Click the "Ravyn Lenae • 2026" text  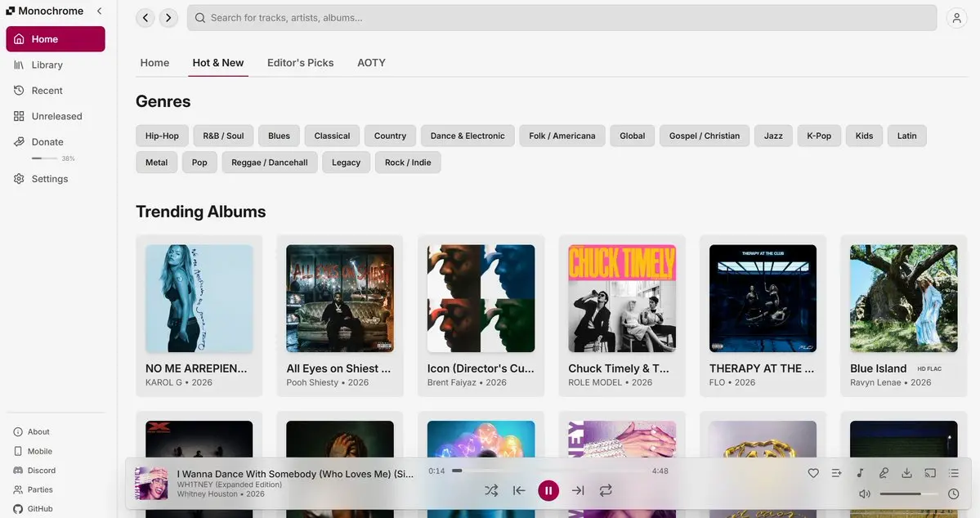click(x=891, y=382)
